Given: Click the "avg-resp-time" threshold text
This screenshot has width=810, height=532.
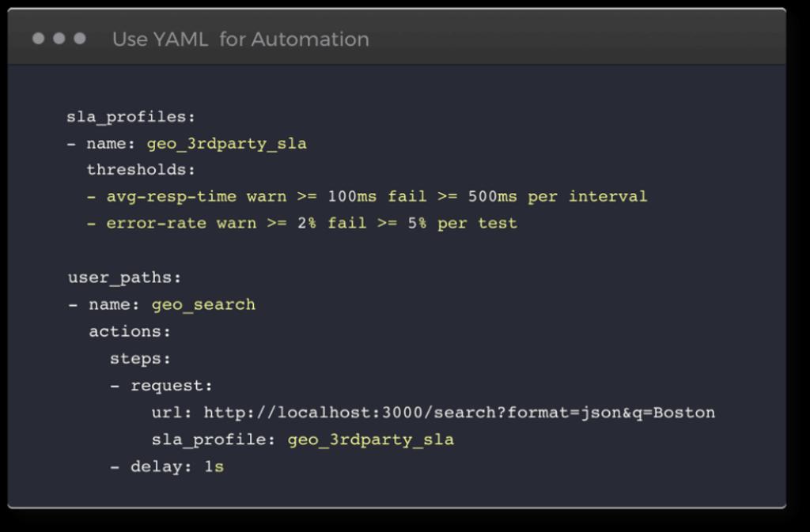Looking at the screenshot, I should coord(172,196).
